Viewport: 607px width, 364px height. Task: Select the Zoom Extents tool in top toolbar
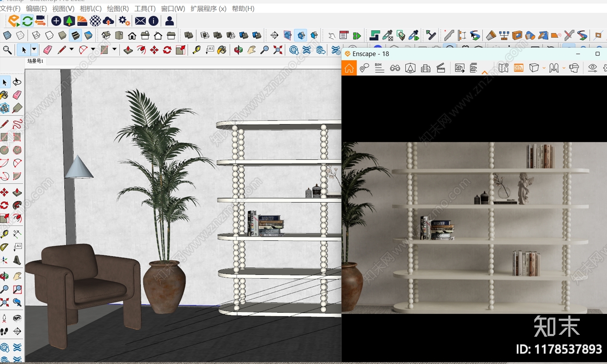click(x=278, y=50)
